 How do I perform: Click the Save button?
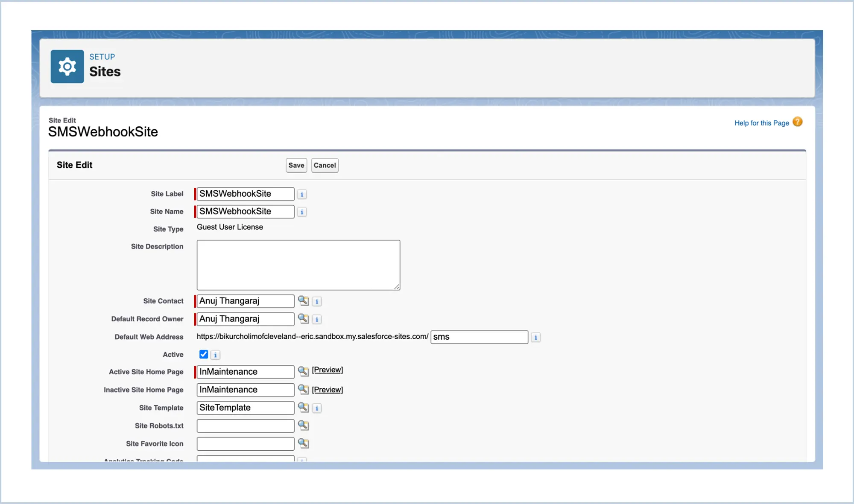[x=296, y=166]
